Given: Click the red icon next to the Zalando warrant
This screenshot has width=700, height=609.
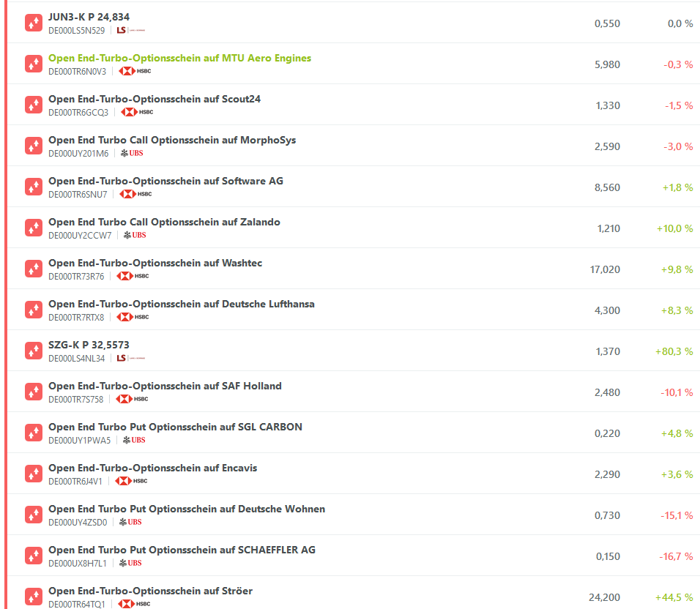Looking at the screenshot, I should click(x=33, y=228).
